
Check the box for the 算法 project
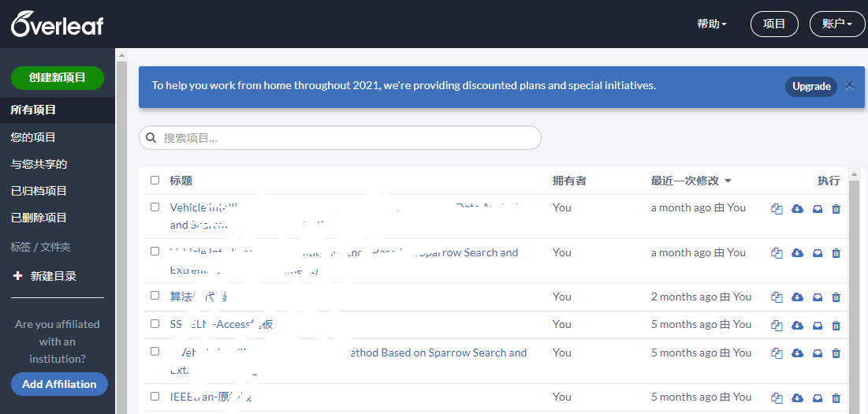[155, 296]
